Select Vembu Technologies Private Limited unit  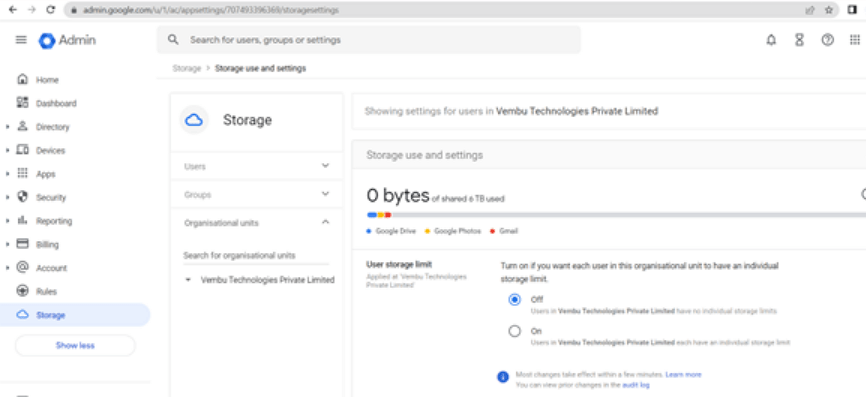(268, 280)
